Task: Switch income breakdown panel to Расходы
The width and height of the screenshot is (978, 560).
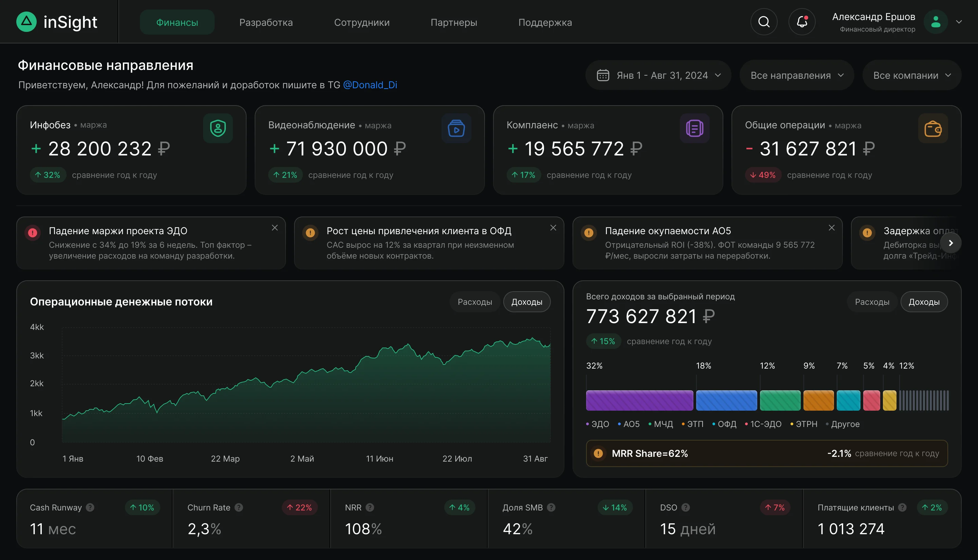Action: pos(872,302)
